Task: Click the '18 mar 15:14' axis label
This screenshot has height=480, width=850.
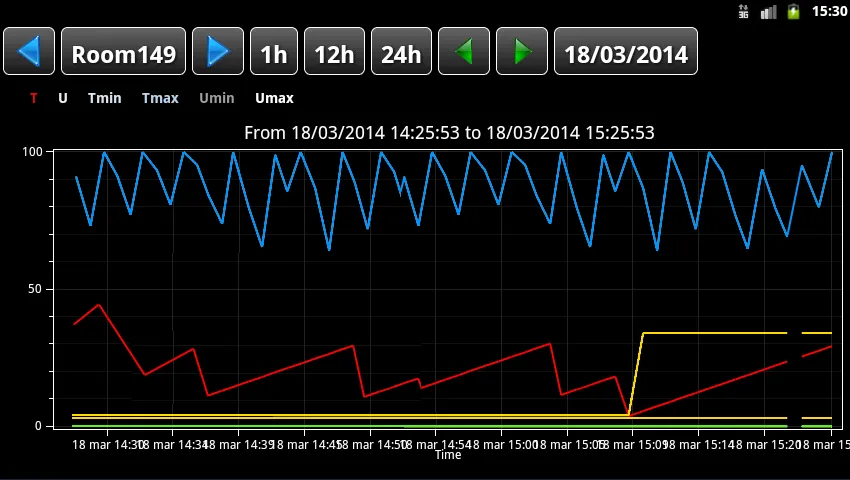Action: 699,445
